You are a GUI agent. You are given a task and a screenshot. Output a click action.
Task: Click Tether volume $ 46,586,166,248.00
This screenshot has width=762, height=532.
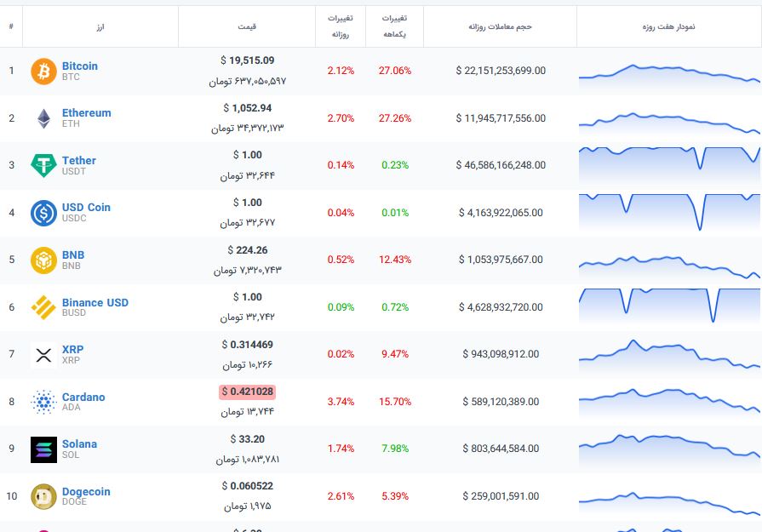[501, 165]
